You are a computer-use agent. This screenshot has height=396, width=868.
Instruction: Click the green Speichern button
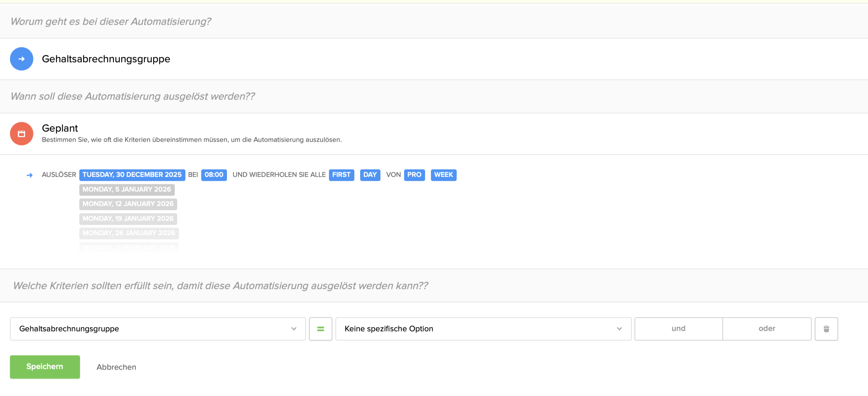45,366
